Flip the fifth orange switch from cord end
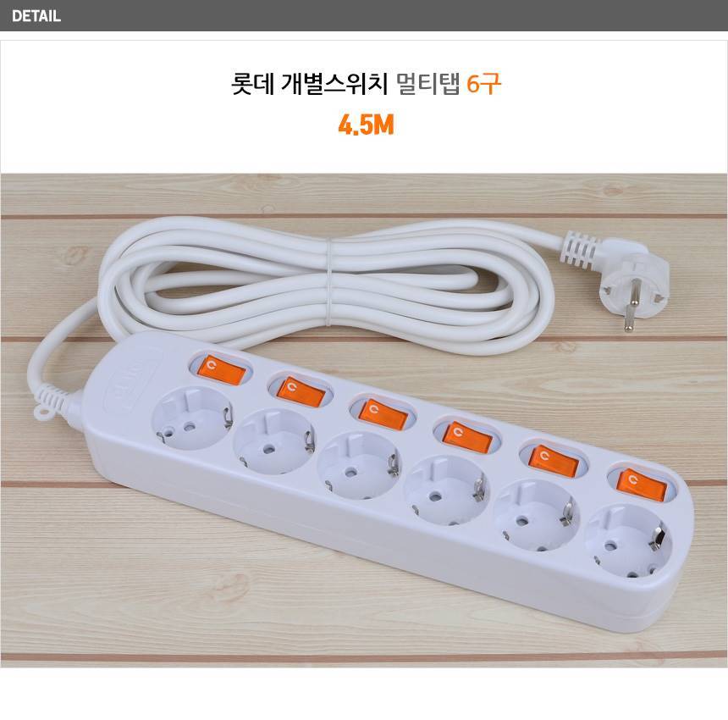The image size is (728, 720). click(554, 460)
